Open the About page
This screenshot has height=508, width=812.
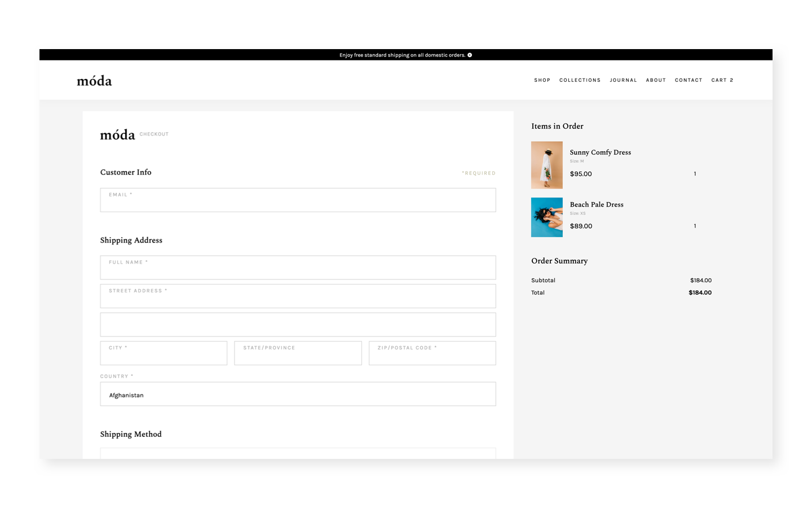pos(655,80)
